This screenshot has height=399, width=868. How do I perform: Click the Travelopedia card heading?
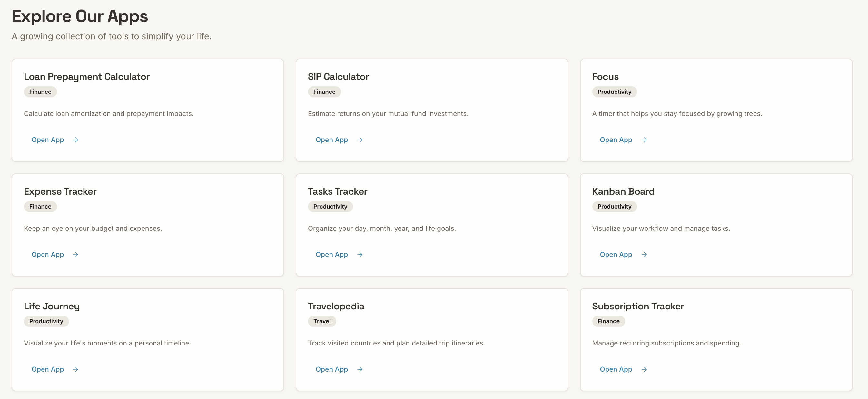pos(336,306)
